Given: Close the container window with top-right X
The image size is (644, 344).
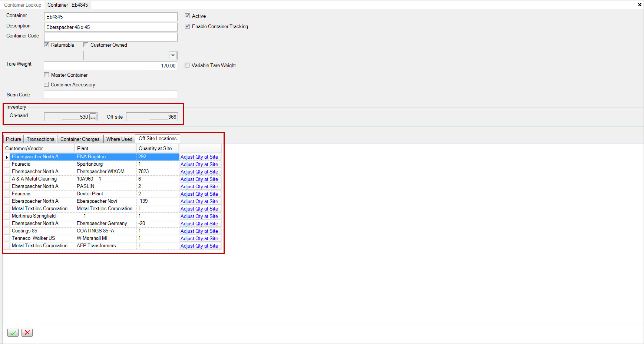Looking at the screenshot, I should click(x=640, y=4).
